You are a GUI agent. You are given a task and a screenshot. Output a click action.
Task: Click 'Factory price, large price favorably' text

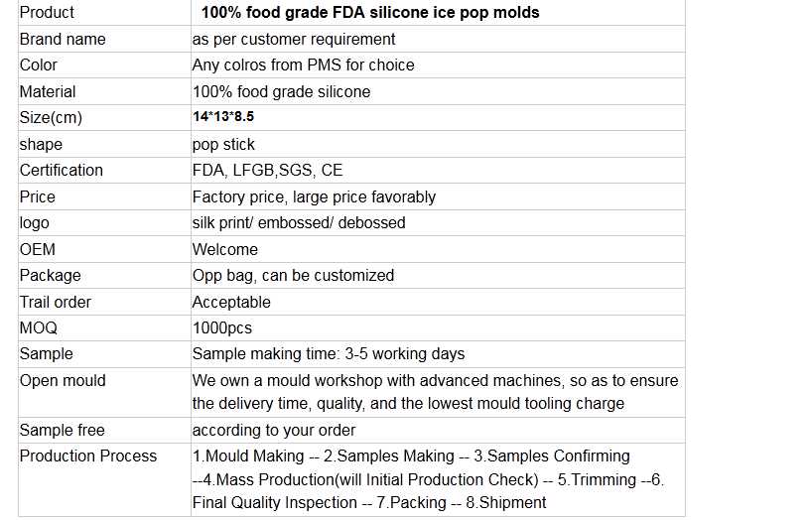(x=314, y=196)
